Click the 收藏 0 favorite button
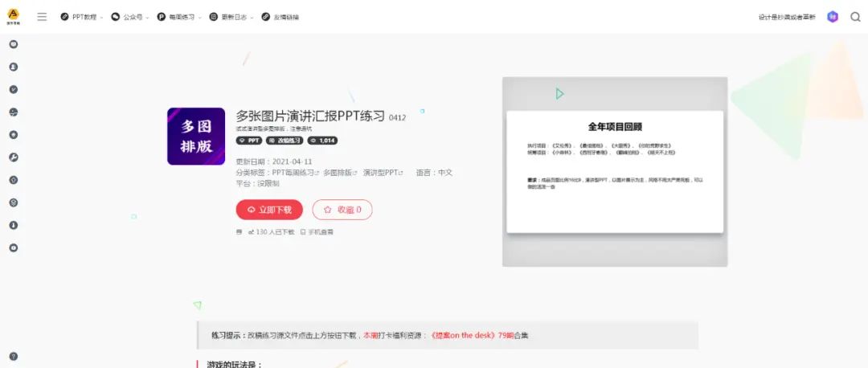Image resolution: width=868 pixels, height=368 pixels. click(x=342, y=210)
